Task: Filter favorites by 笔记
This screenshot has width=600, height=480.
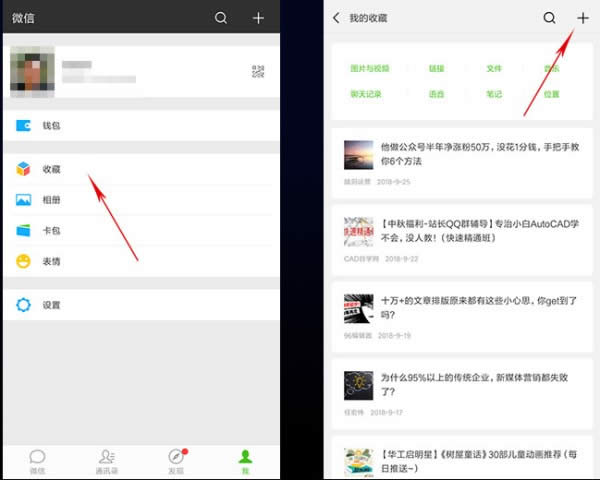Action: click(x=494, y=94)
